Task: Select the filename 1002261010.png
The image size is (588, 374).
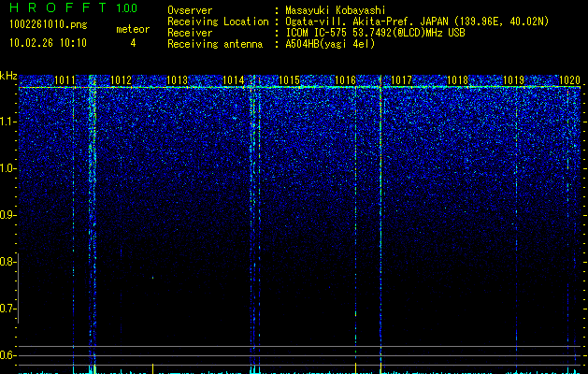Action: tap(49, 25)
